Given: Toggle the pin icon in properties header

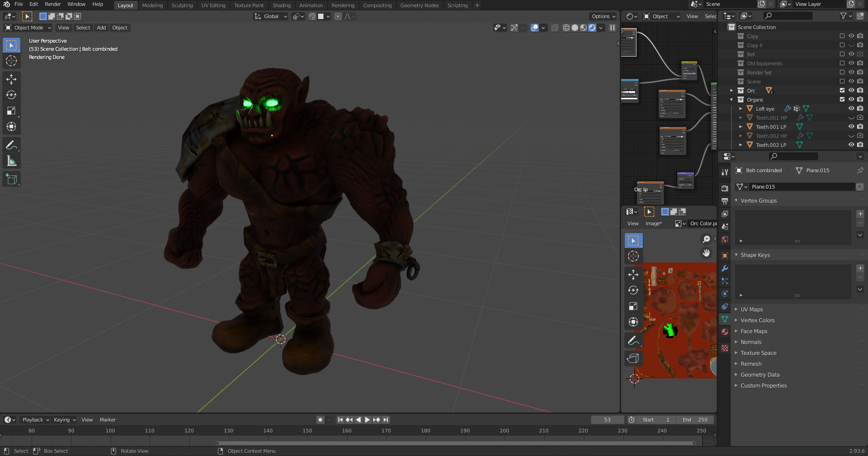Looking at the screenshot, I should pos(860,170).
